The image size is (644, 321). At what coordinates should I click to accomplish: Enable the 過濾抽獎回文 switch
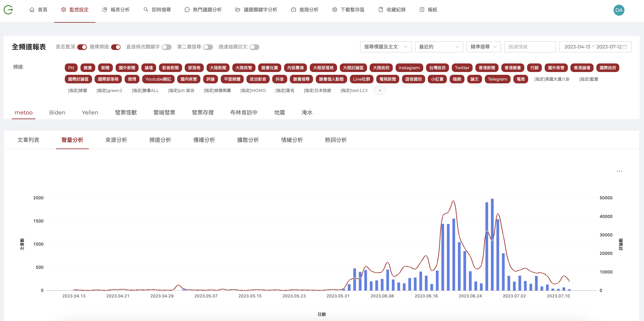tap(254, 47)
